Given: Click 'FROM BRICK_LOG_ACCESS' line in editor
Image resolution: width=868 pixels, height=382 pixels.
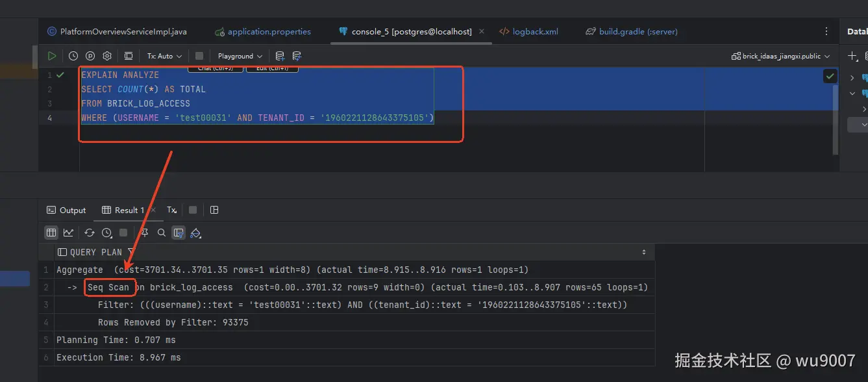Looking at the screenshot, I should tap(136, 103).
